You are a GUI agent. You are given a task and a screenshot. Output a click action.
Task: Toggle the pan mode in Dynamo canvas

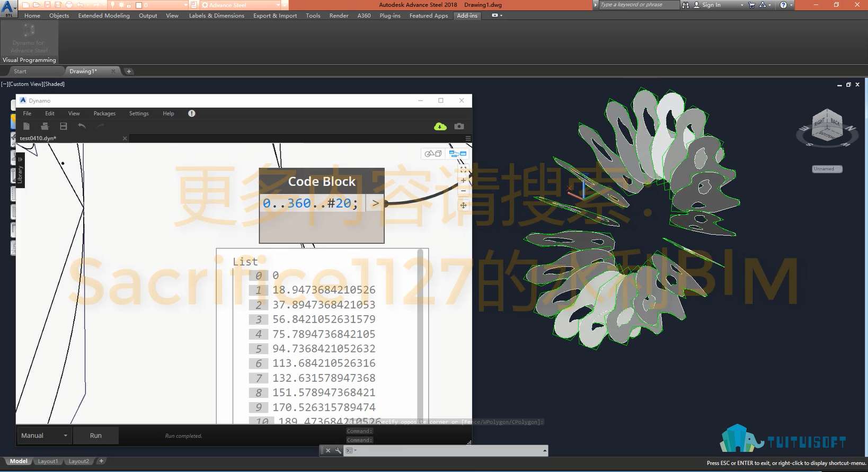point(463,206)
